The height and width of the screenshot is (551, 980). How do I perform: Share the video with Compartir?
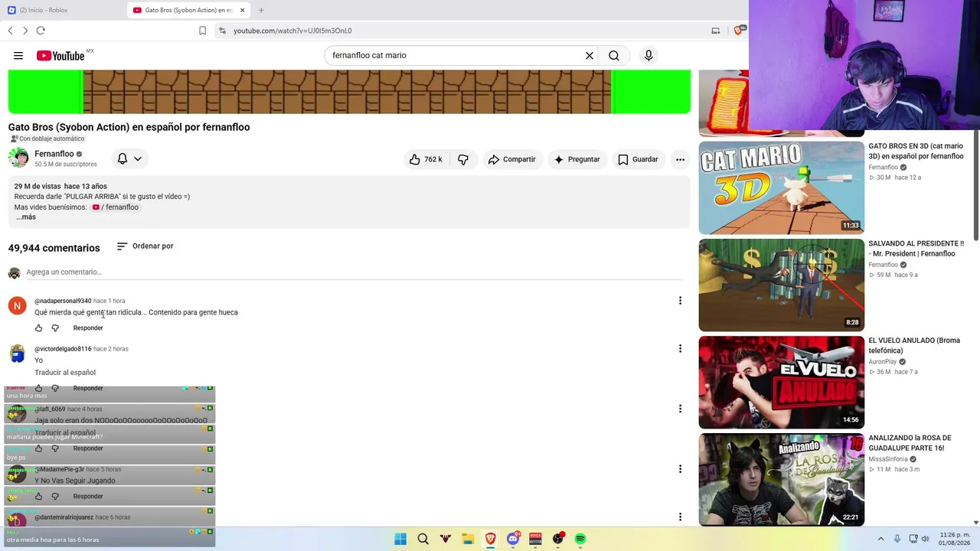[511, 159]
